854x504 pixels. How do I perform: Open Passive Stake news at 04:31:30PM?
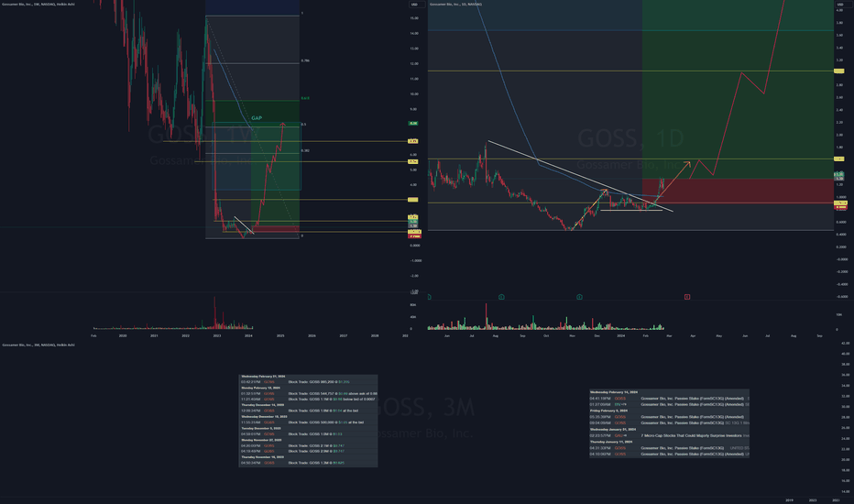click(x=670, y=448)
